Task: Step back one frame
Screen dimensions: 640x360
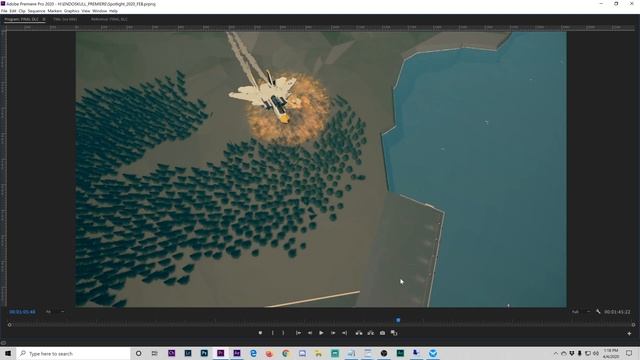Action: [x=310, y=333]
